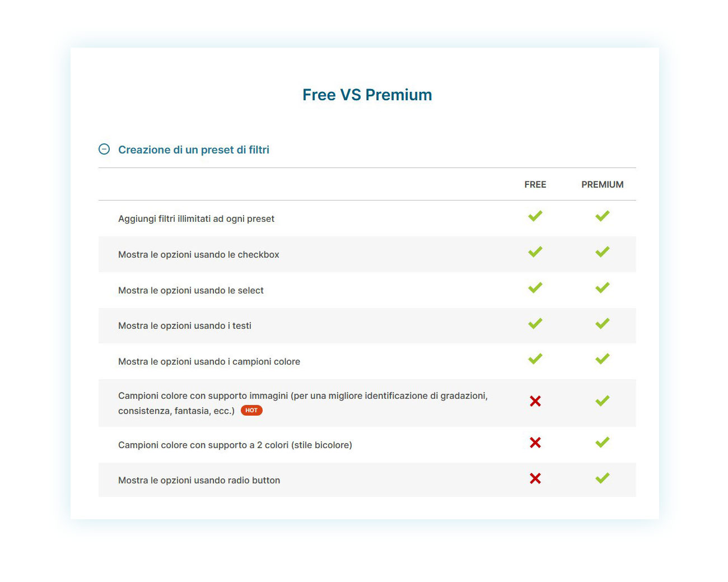
Task: Click the 'Creazione di un preset di filtri' heading
Action: click(x=193, y=150)
